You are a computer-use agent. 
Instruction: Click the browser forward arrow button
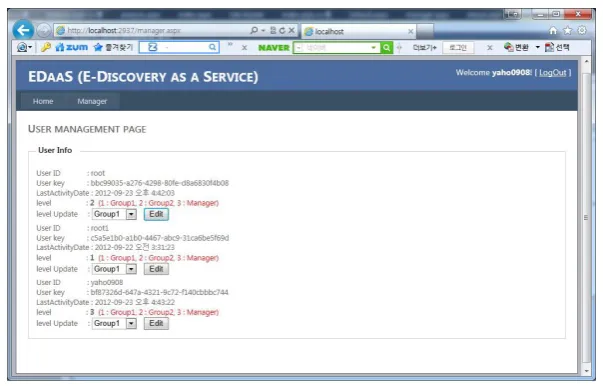pos(43,30)
